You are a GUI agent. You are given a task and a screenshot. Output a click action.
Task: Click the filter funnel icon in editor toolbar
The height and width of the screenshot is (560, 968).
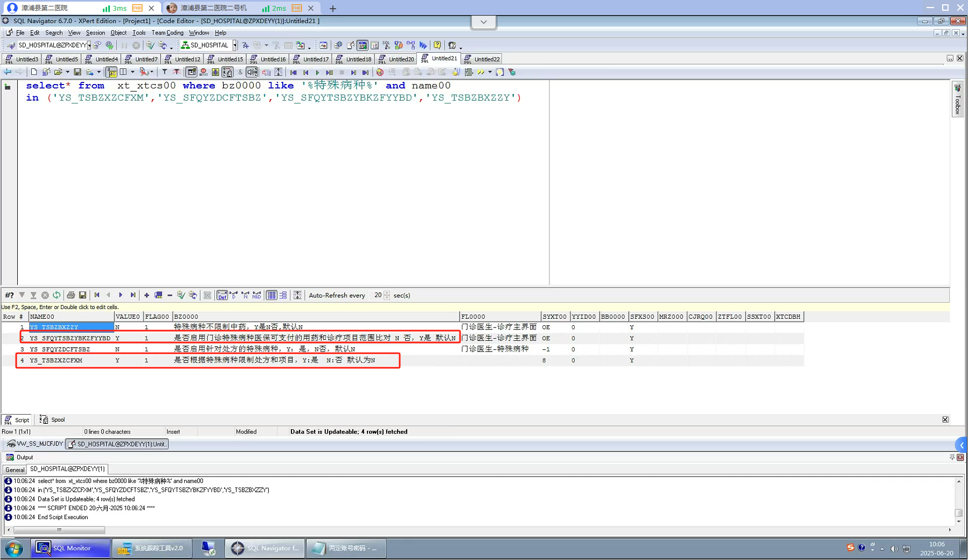(164, 72)
